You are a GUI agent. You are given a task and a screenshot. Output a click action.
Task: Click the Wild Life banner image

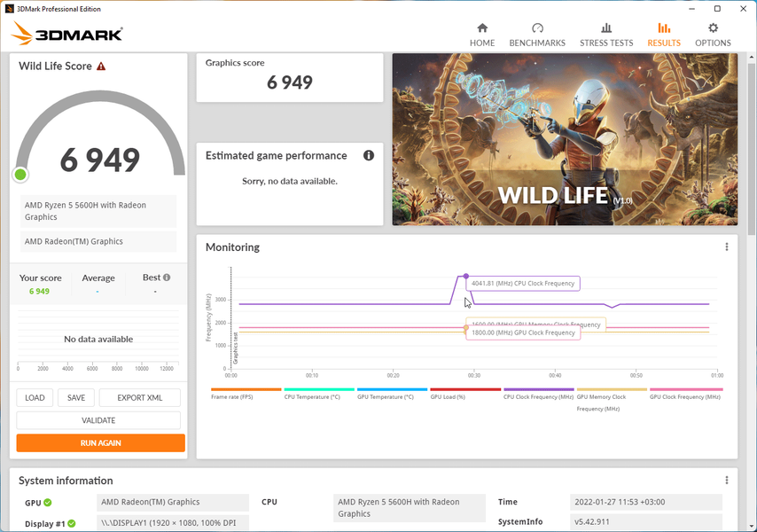(565, 139)
